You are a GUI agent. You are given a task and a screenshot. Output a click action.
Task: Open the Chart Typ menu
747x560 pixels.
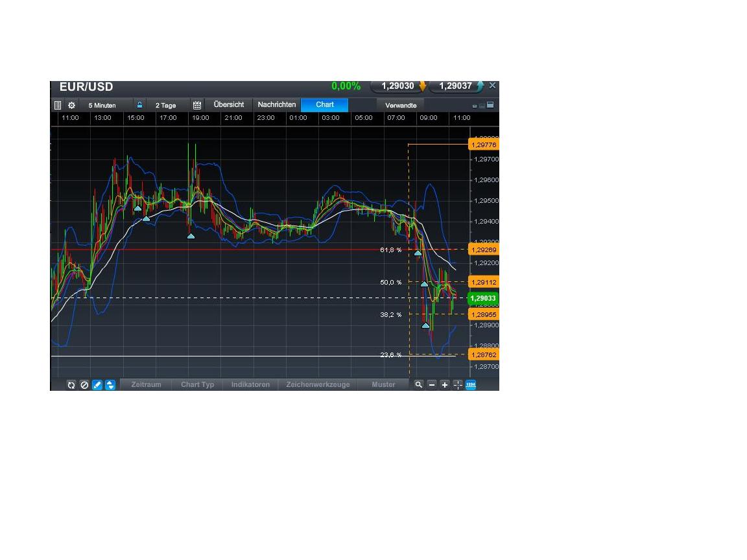pyautogui.click(x=197, y=385)
